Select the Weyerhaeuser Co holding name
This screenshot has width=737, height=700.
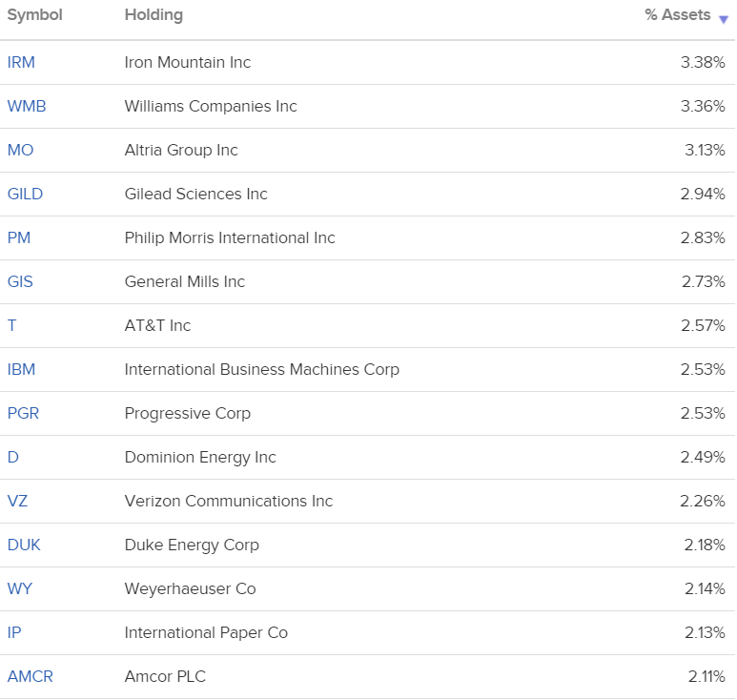point(190,588)
